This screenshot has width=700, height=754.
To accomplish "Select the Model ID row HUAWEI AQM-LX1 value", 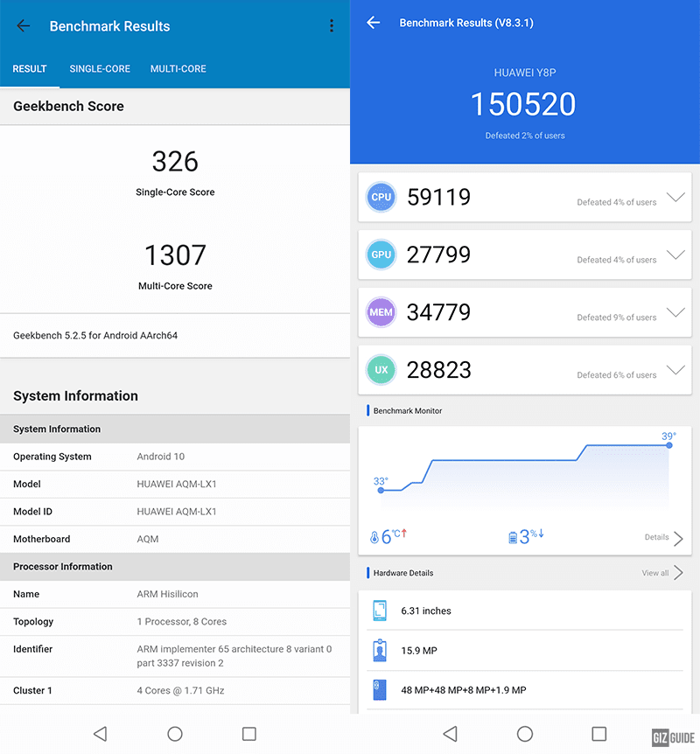I will [177, 511].
